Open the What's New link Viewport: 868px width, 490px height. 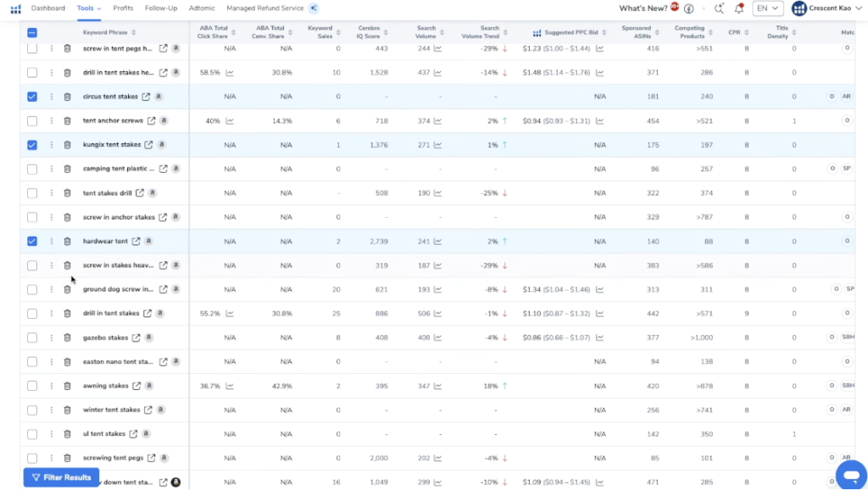pyautogui.click(x=643, y=8)
